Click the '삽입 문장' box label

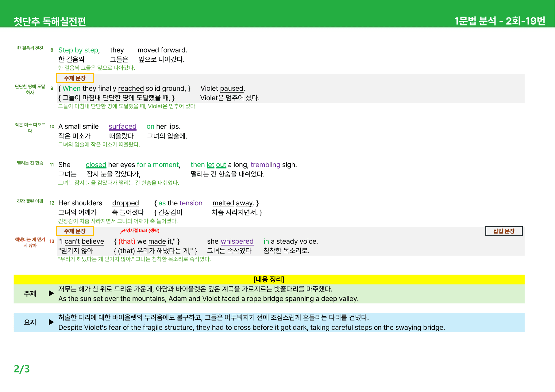coord(504,231)
